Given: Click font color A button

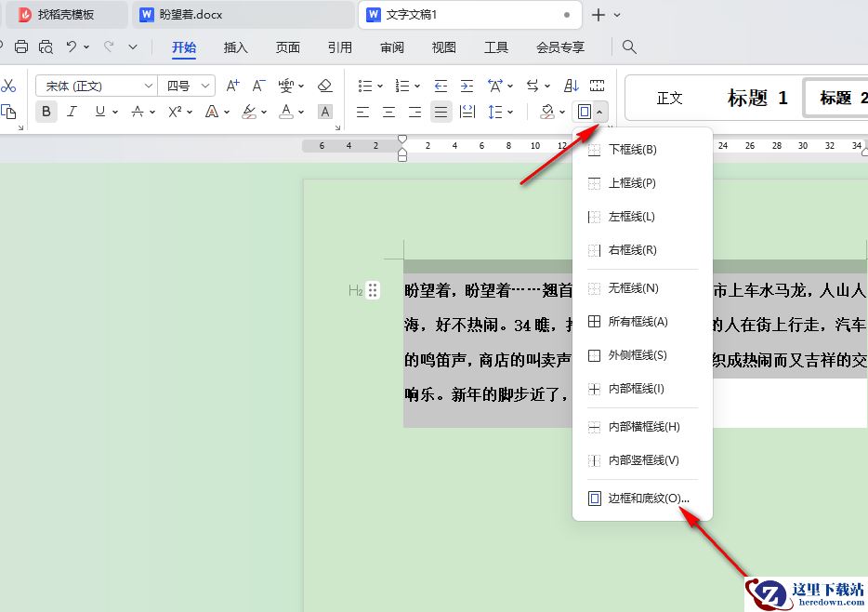Looking at the screenshot, I should tap(286, 112).
